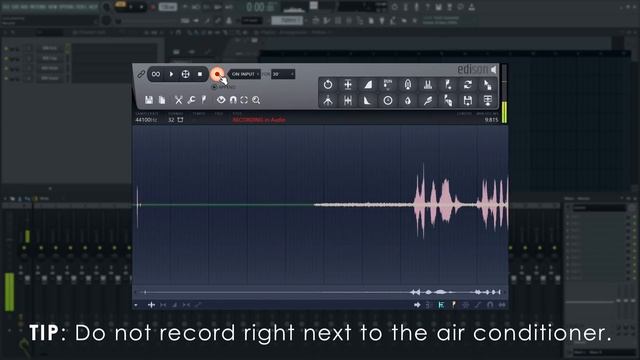This screenshot has height=360, width=640.
Task: Toggle the cyan E icon in bottom bar
Action: 441,305
